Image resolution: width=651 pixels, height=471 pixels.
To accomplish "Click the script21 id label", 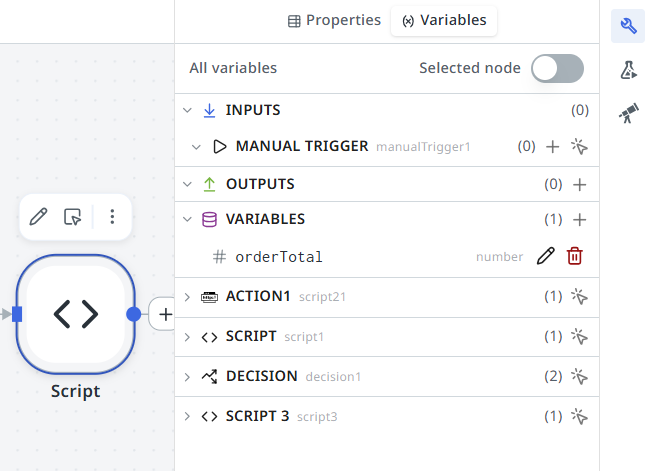I will 322,297.
